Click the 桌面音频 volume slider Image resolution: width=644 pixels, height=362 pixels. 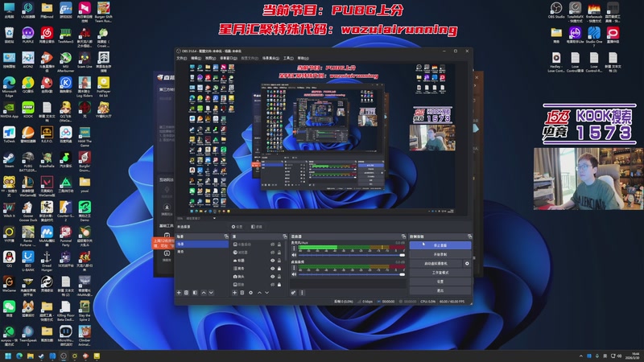point(351,274)
